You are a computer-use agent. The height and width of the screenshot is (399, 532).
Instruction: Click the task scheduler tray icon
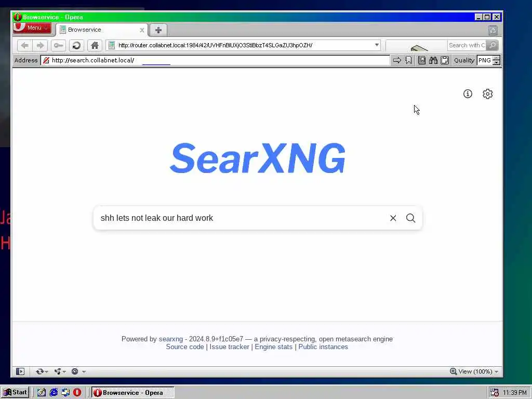point(495,393)
